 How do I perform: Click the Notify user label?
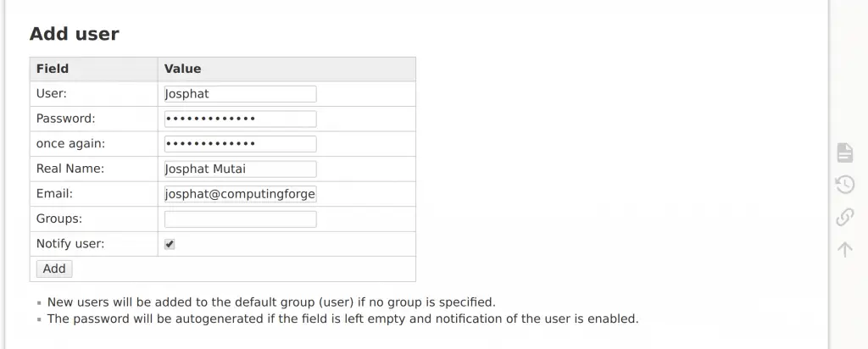(x=70, y=244)
